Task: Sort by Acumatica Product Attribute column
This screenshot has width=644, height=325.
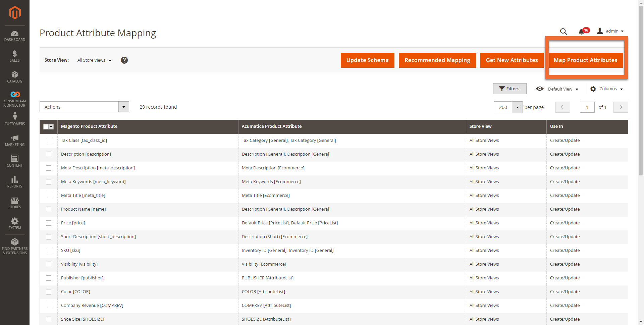Action: (x=352, y=126)
